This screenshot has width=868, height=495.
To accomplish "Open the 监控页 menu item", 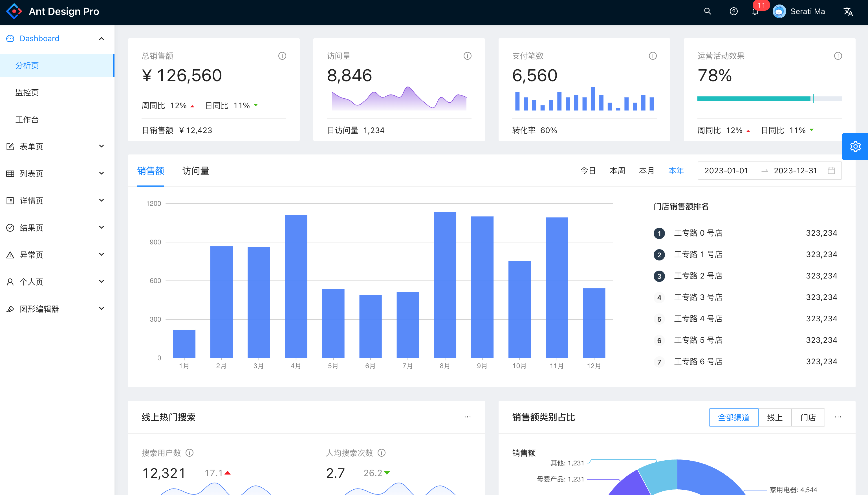I will (27, 92).
